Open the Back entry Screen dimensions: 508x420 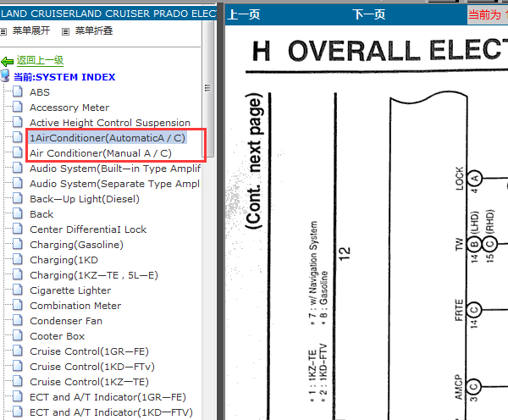point(41,214)
